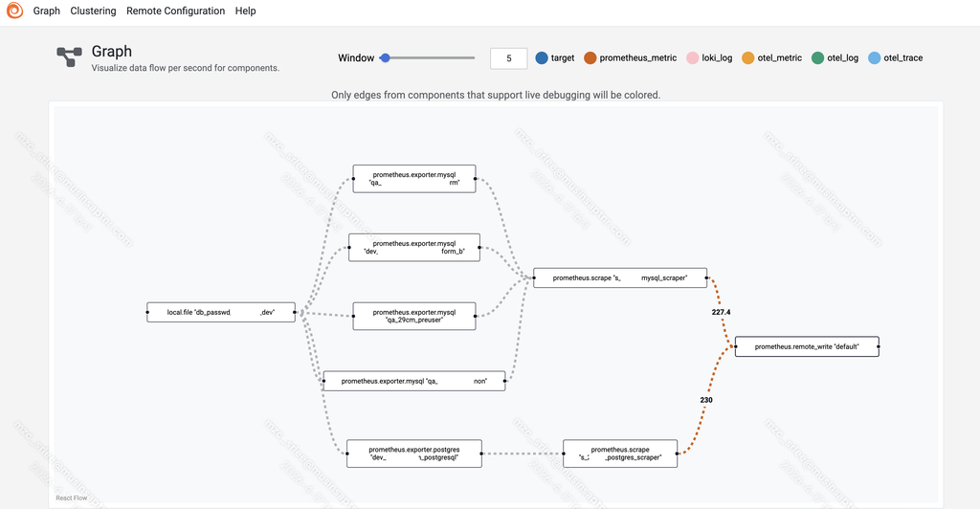The image size is (980, 509).
Task: Select the prometheus.remote_write "default" node
Action: [807, 346]
